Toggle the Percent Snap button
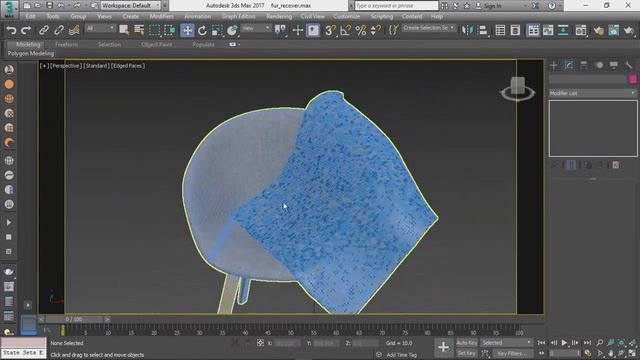640x360 pixels. 361,30
